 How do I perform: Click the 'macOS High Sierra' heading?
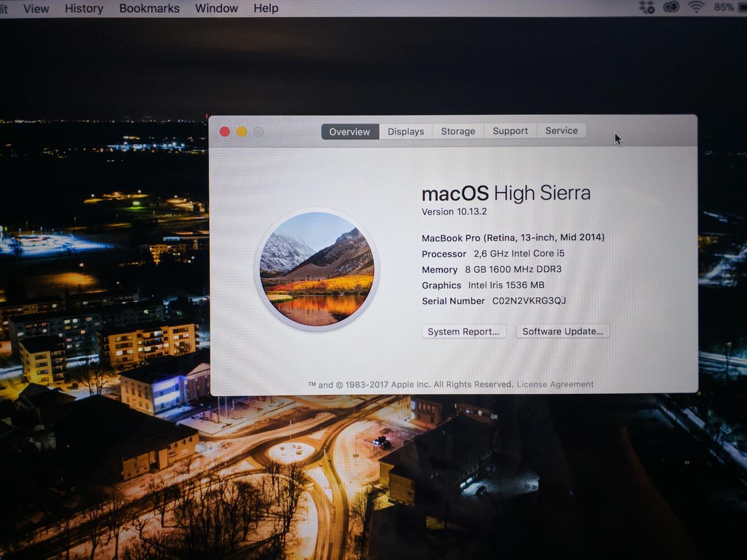506,193
